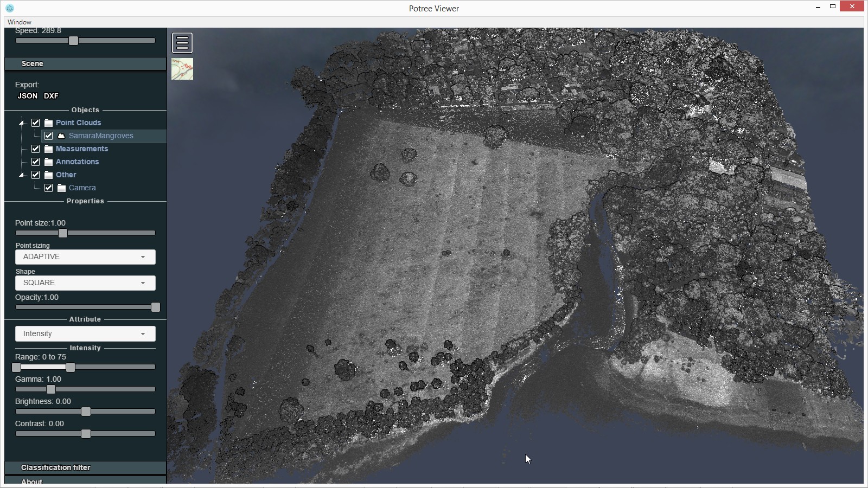The height and width of the screenshot is (488, 868).
Task: Toggle the Camera checkbox
Action: pyautogui.click(x=48, y=188)
